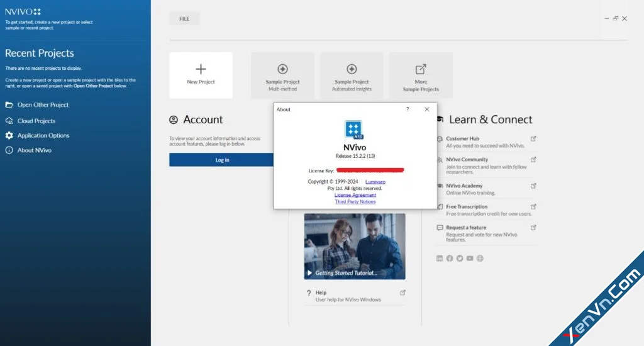
Task: Click the play icon on tutorial video
Action: click(x=309, y=273)
